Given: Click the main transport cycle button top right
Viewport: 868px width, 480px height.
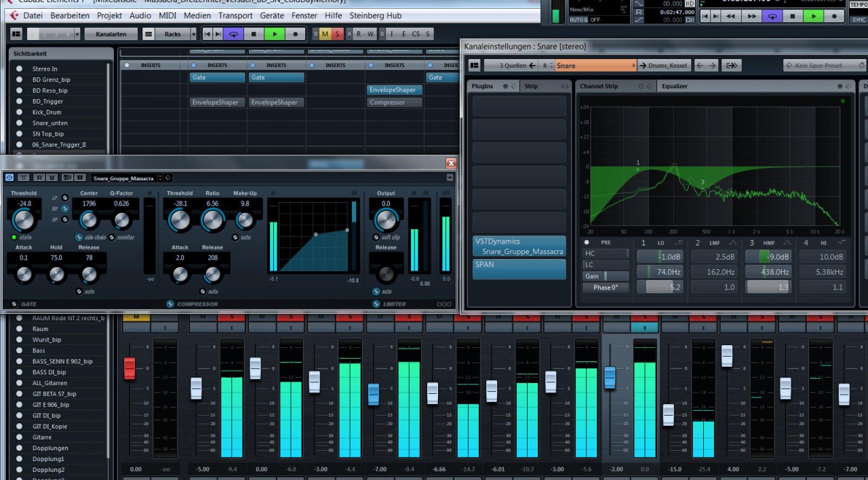Looking at the screenshot, I should coord(772,16).
